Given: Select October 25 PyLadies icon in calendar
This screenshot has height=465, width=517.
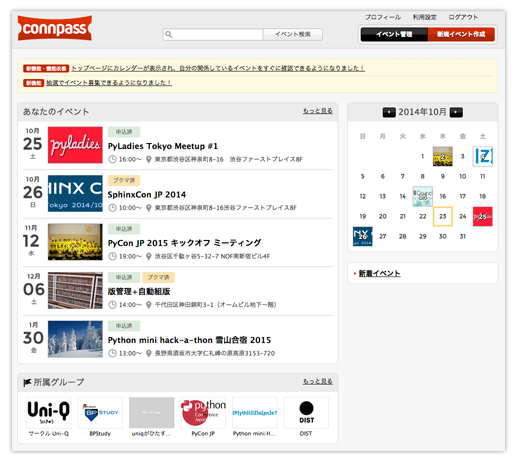Looking at the screenshot, I should click(x=483, y=216).
